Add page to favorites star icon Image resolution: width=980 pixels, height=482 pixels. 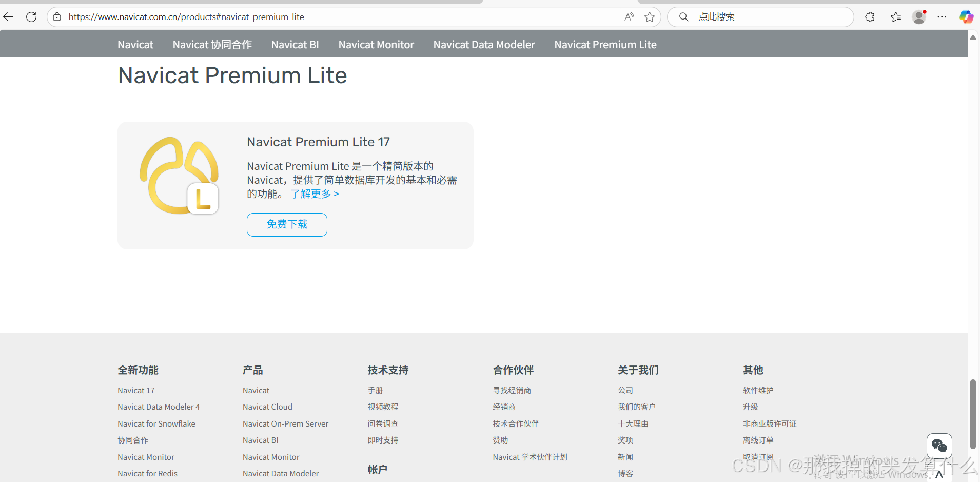coord(650,17)
